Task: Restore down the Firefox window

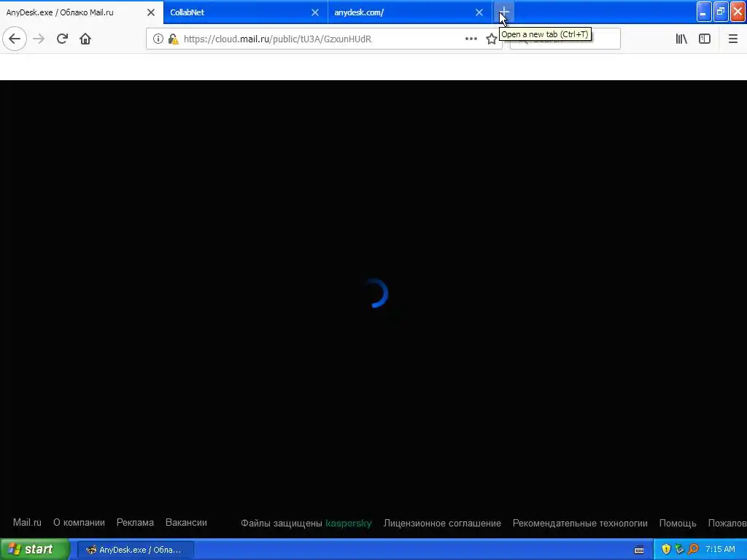Action: click(x=721, y=12)
